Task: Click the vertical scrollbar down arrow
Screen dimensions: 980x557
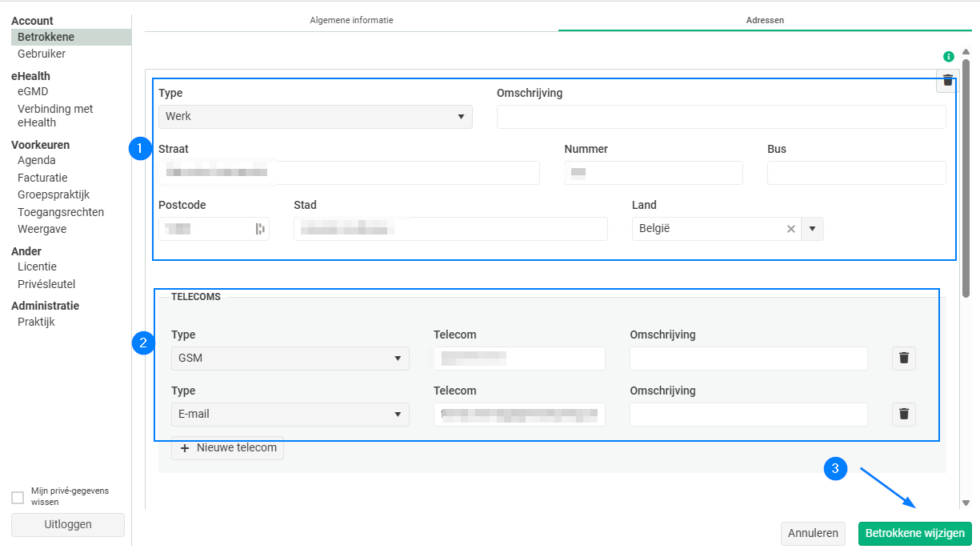Action: 966,503
